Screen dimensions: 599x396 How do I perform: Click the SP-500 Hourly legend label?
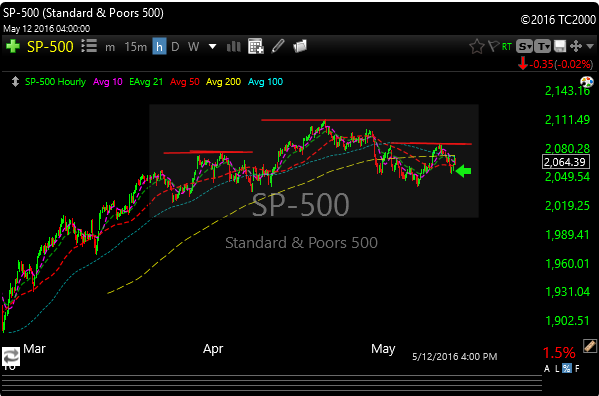coord(55,82)
